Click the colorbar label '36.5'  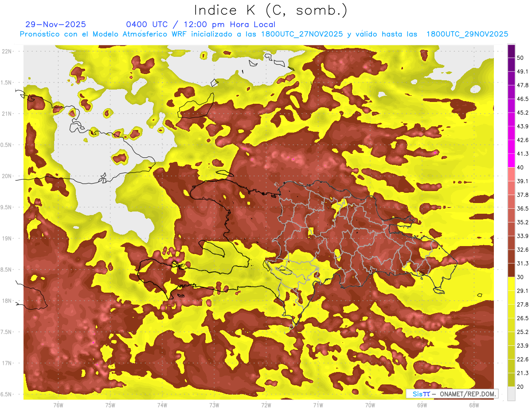pyautogui.click(x=523, y=208)
